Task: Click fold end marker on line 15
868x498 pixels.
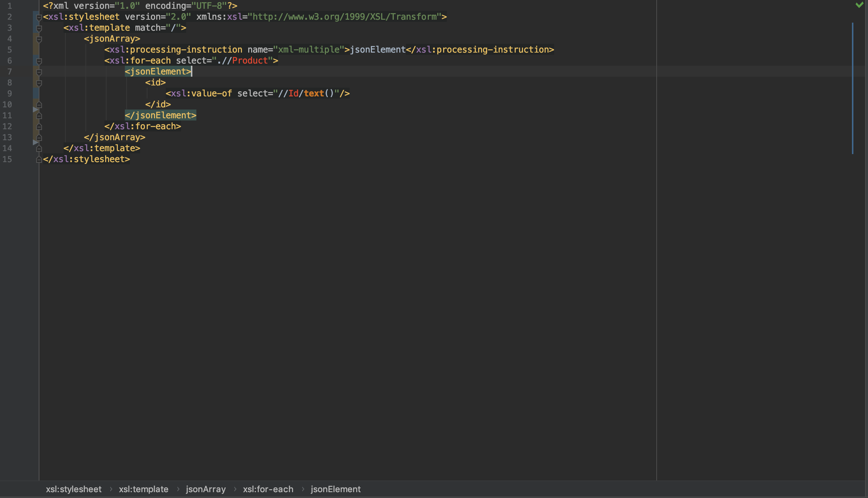Action: point(39,160)
